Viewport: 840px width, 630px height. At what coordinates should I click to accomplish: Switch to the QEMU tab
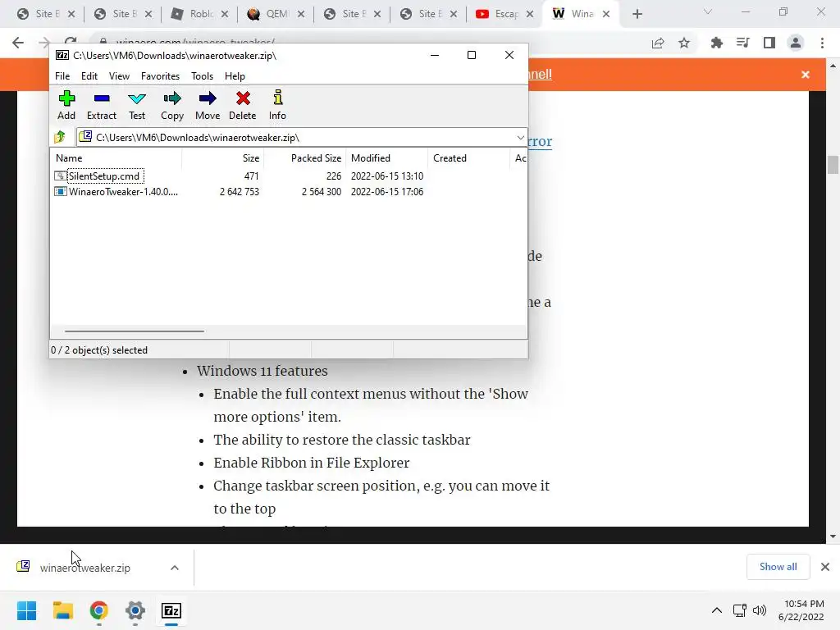tap(276, 14)
